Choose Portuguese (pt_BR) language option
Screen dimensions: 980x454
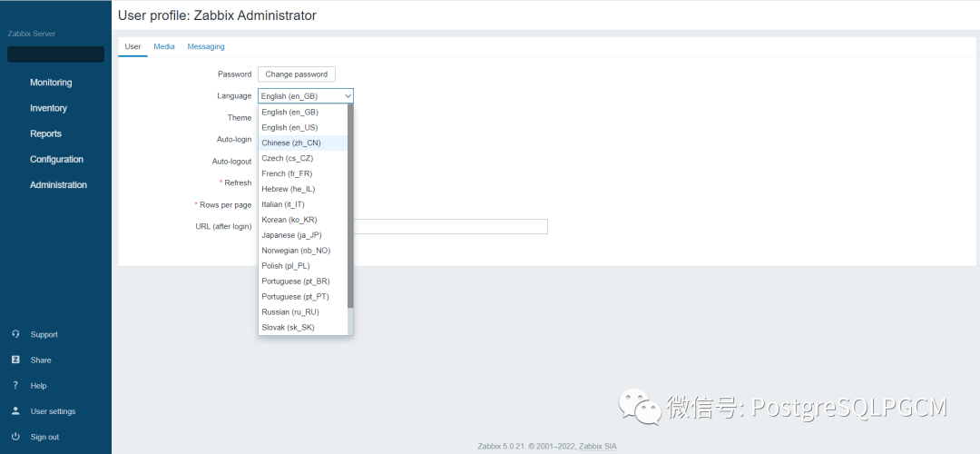click(x=303, y=281)
